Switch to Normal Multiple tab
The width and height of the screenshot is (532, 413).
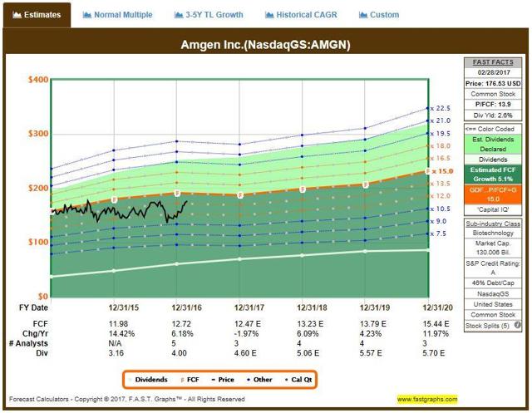tap(117, 15)
